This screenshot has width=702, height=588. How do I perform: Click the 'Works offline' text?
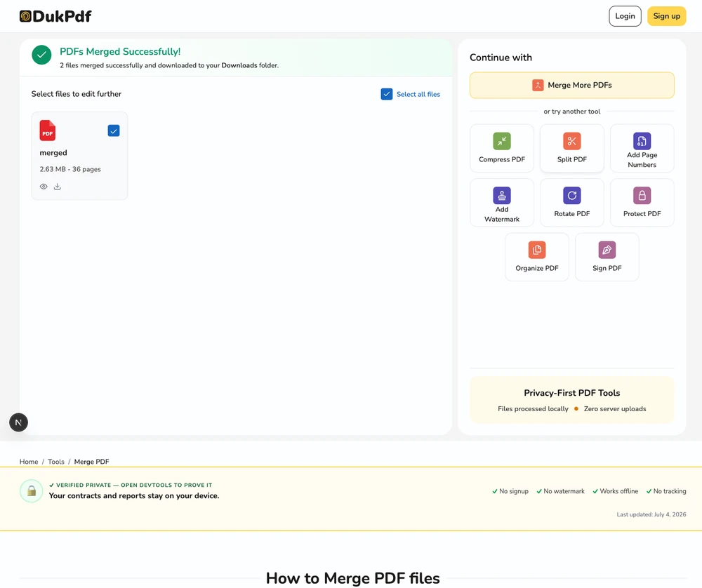coord(618,491)
